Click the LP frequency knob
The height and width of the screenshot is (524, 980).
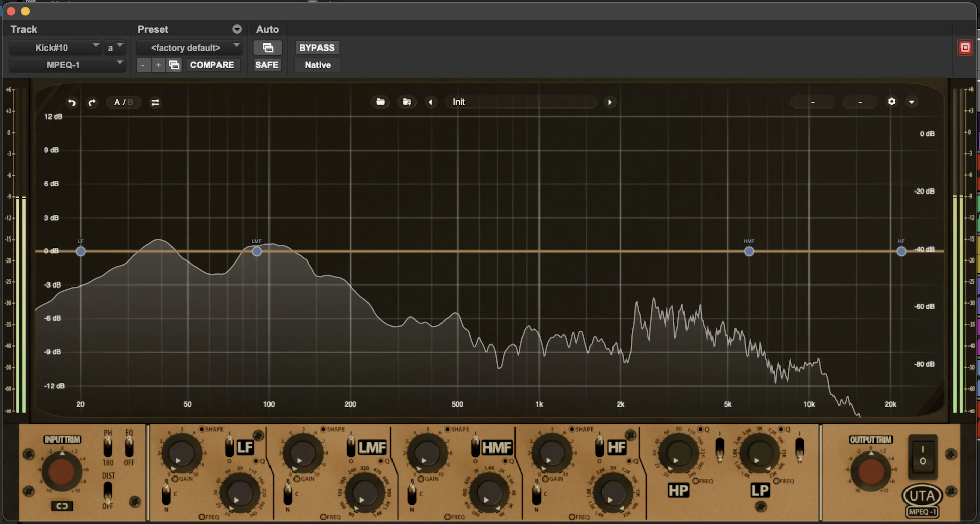point(759,453)
